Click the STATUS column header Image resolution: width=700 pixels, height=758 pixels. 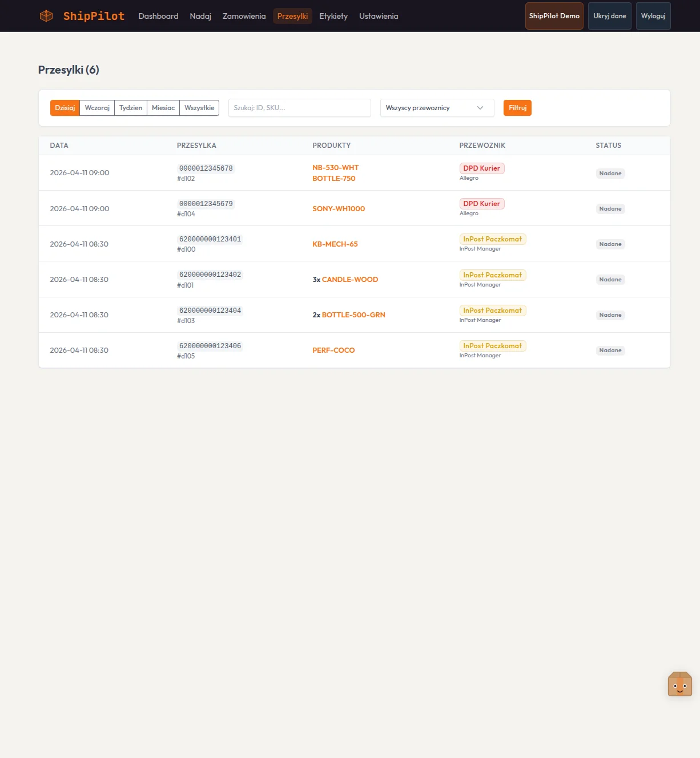[609, 146]
